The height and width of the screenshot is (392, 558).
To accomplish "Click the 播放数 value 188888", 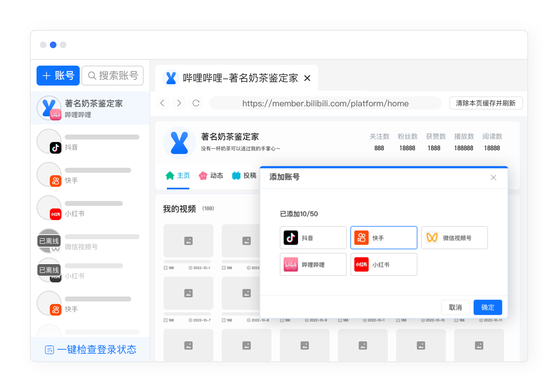I will (x=464, y=148).
